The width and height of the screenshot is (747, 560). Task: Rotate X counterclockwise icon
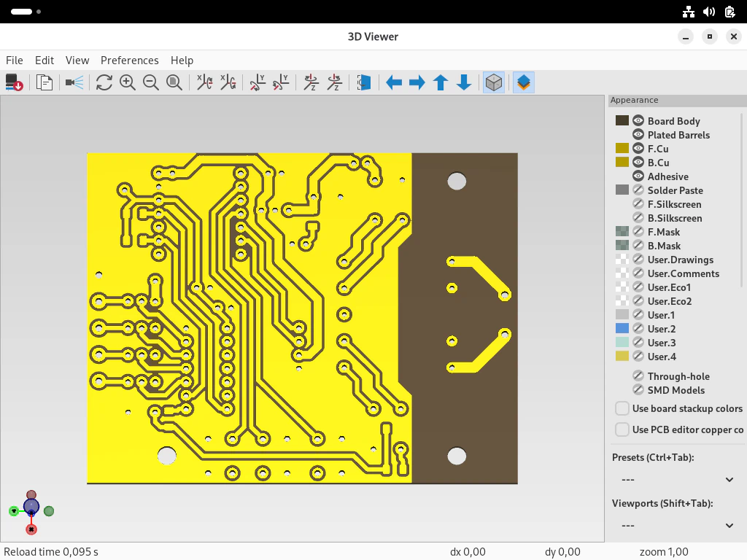point(228,82)
